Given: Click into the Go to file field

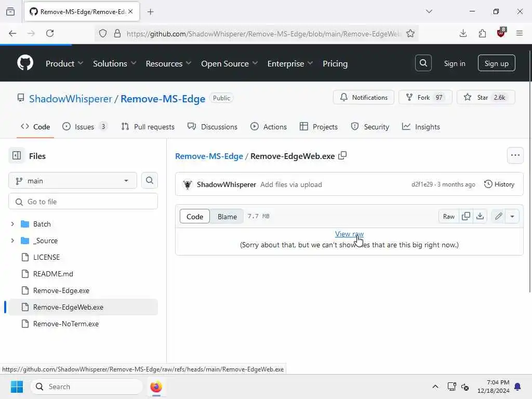Looking at the screenshot, I should 83,202.
